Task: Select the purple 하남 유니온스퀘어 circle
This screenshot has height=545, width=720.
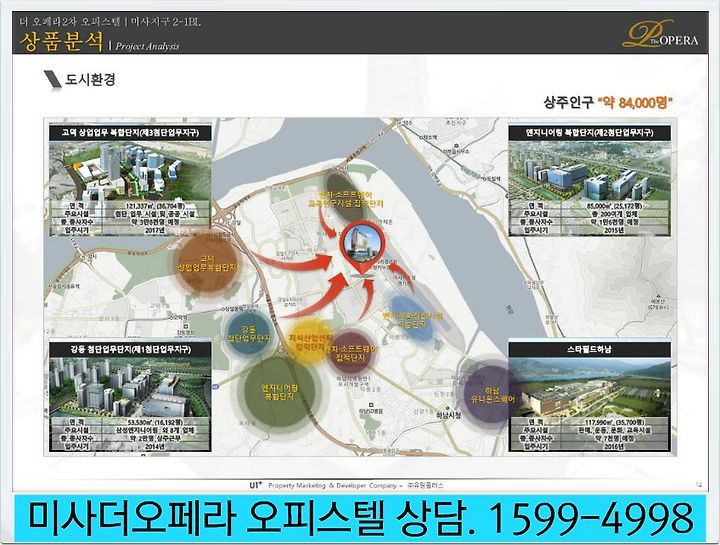Action: point(493,394)
